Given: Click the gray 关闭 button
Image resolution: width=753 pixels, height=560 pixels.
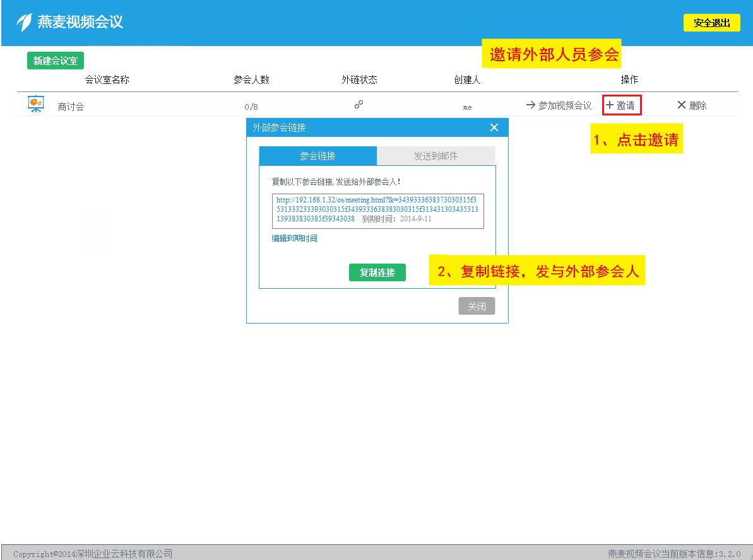Looking at the screenshot, I should [x=477, y=306].
